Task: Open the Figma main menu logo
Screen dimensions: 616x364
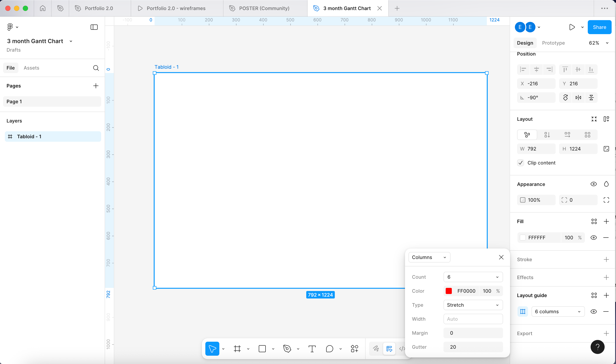Action: pos(10,27)
